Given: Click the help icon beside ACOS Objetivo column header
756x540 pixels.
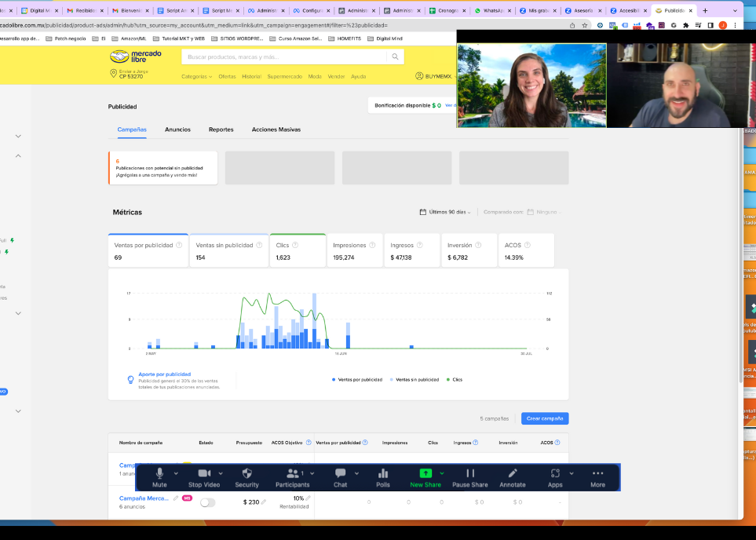Looking at the screenshot, I should (x=309, y=442).
